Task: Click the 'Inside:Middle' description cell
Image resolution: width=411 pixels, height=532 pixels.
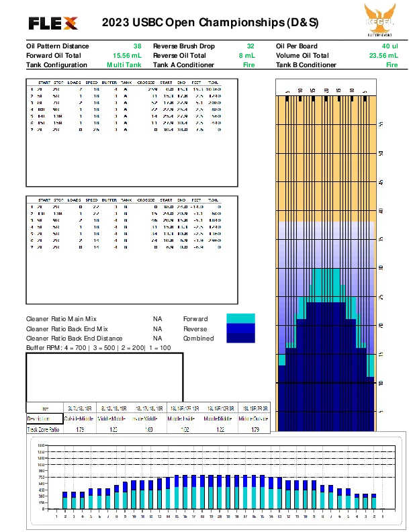Action: click(x=145, y=418)
